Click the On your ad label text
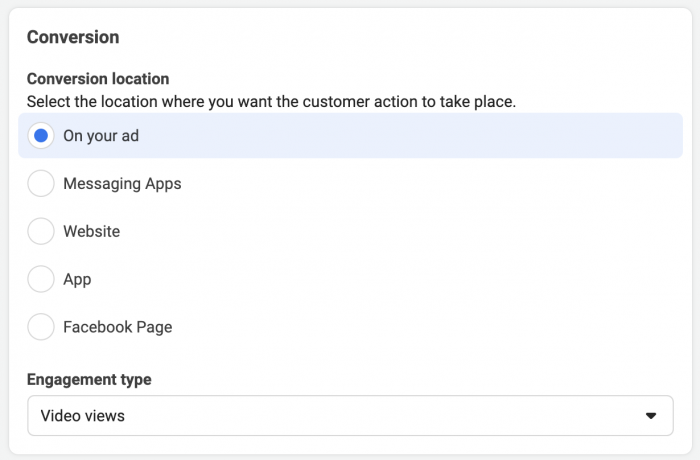This screenshot has width=700, height=460. pos(101,136)
